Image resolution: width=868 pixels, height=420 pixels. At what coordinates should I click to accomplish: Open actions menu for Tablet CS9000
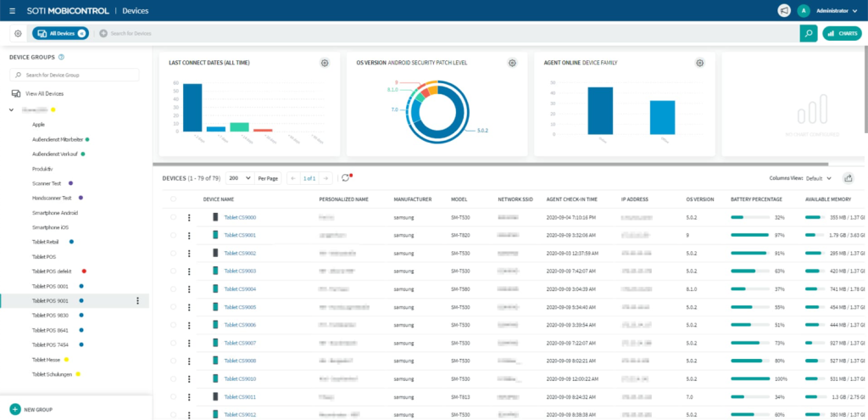[x=189, y=217]
